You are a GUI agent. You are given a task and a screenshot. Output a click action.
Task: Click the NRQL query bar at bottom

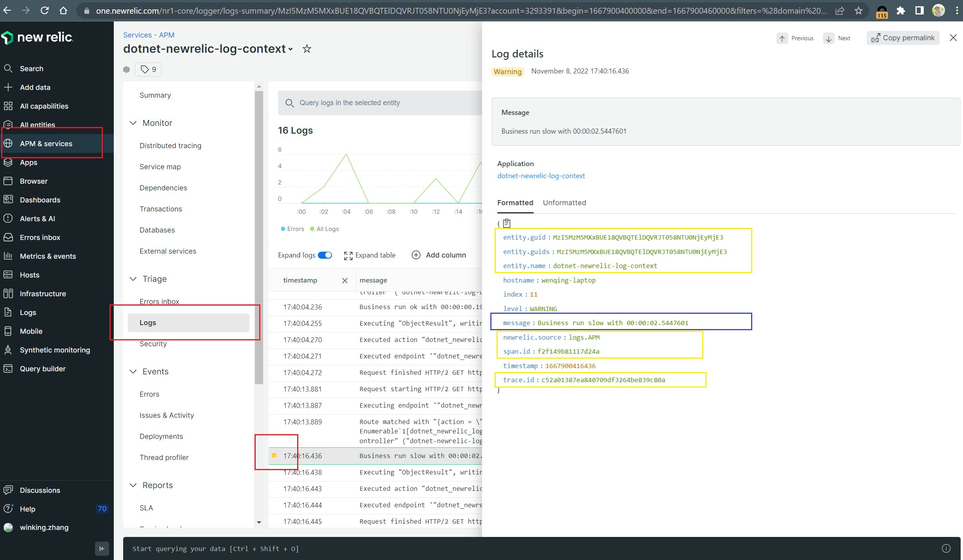[542, 549]
